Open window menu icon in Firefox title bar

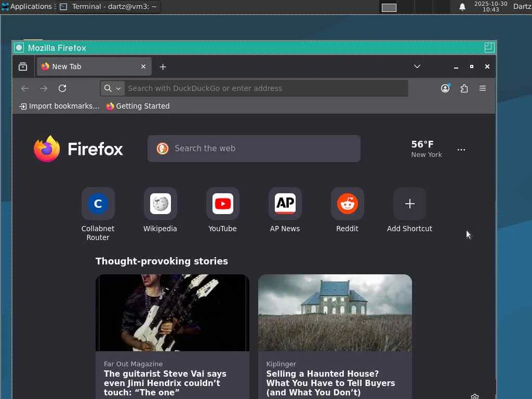(19, 48)
